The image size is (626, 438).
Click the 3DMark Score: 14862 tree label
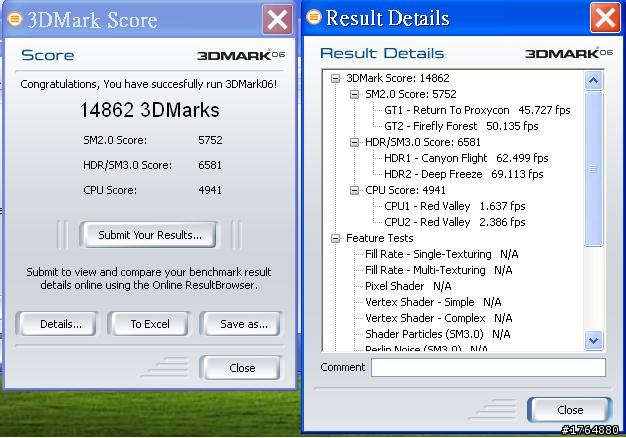[398, 78]
